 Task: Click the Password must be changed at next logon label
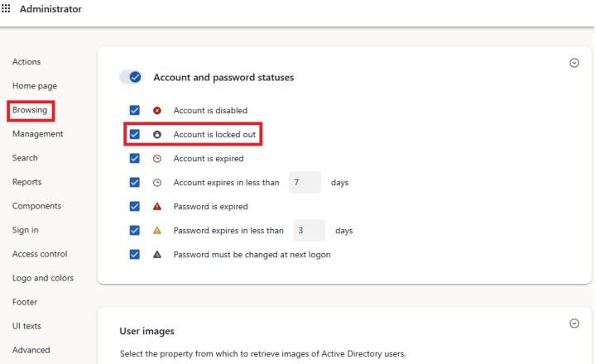(x=252, y=255)
